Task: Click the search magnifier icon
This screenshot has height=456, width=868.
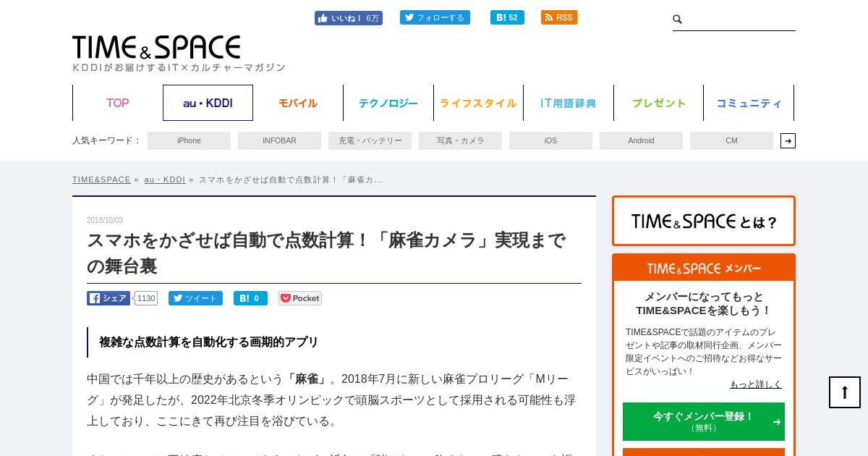Action: 677,19
